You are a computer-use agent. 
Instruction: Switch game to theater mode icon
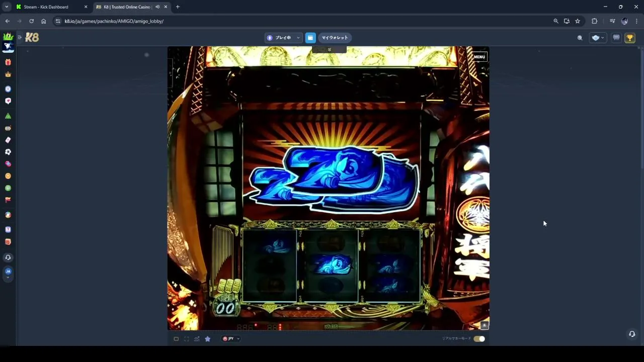176,339
